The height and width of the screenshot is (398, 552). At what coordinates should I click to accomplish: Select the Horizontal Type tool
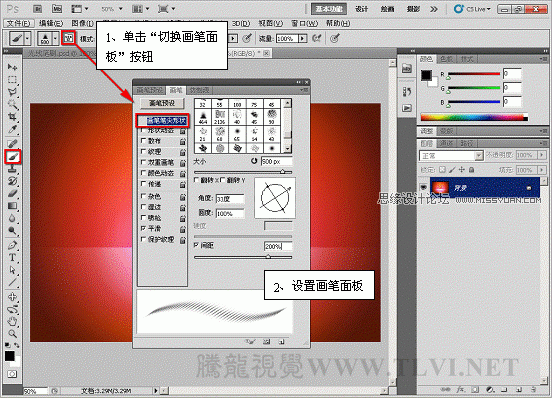point(12,258)
